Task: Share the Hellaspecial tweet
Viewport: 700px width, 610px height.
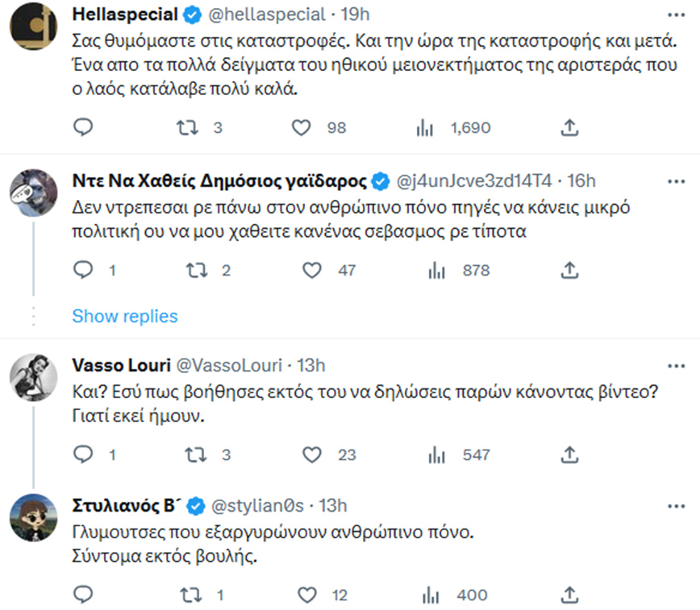Action: point(569,128)
